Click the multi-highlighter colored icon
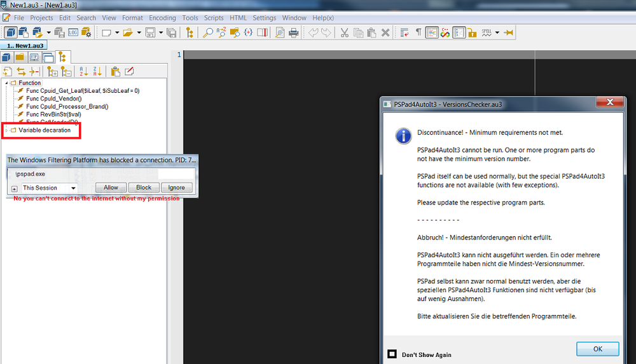This screenshot has height=364, width=636. tap(445, 33)
